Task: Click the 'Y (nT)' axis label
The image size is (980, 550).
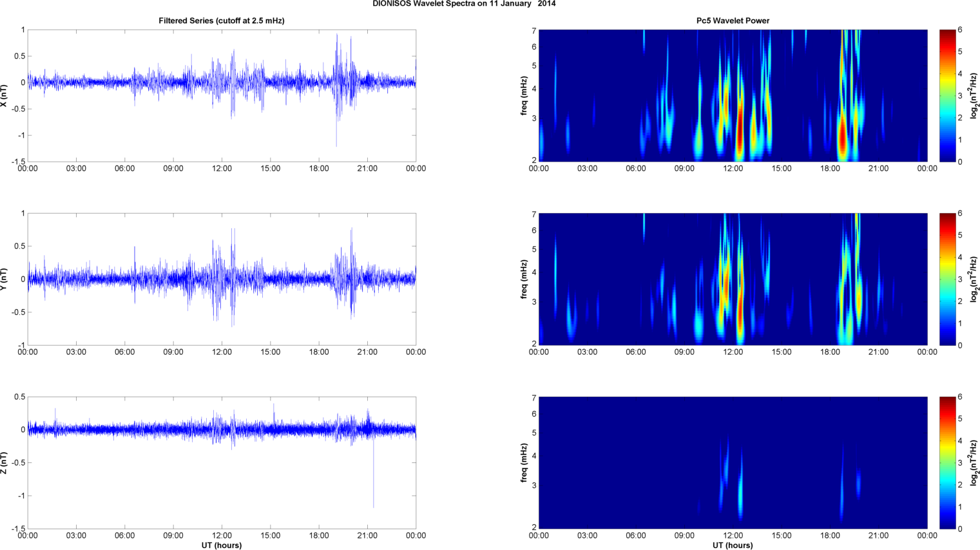Action: pyautogui.click(x=5, y=280)
